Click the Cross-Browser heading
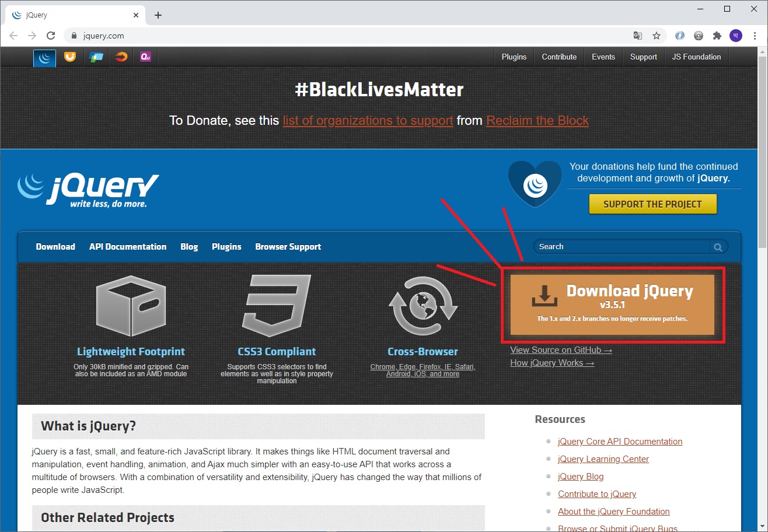The width and height of the screenshot is (768, 532). pyautogui.click(x=423, y=352)
